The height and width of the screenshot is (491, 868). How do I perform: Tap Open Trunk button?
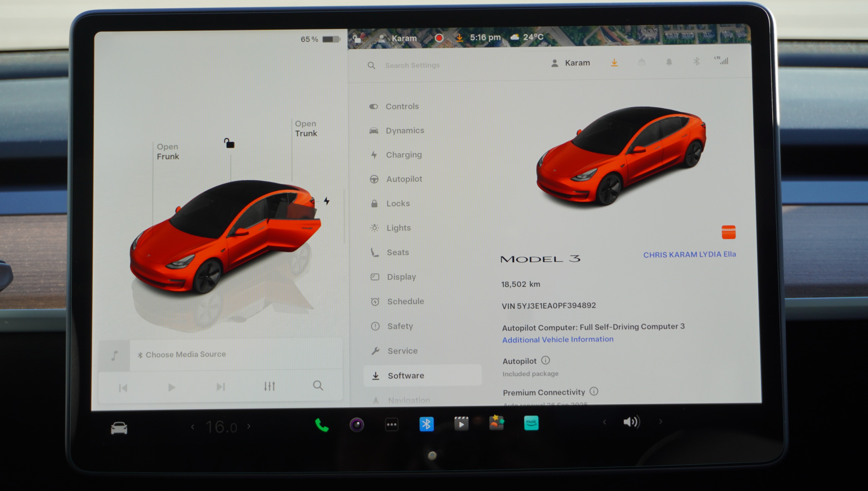click(x=306, y=129)
